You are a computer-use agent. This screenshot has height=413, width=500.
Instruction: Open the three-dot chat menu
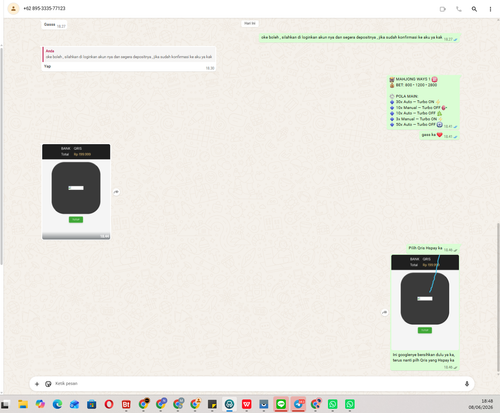[x=490, y=9]
